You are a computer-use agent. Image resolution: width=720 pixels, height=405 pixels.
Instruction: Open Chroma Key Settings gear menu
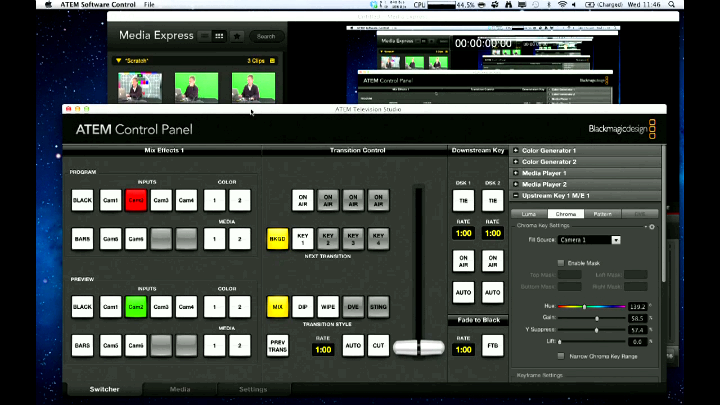tap(652, 227)
